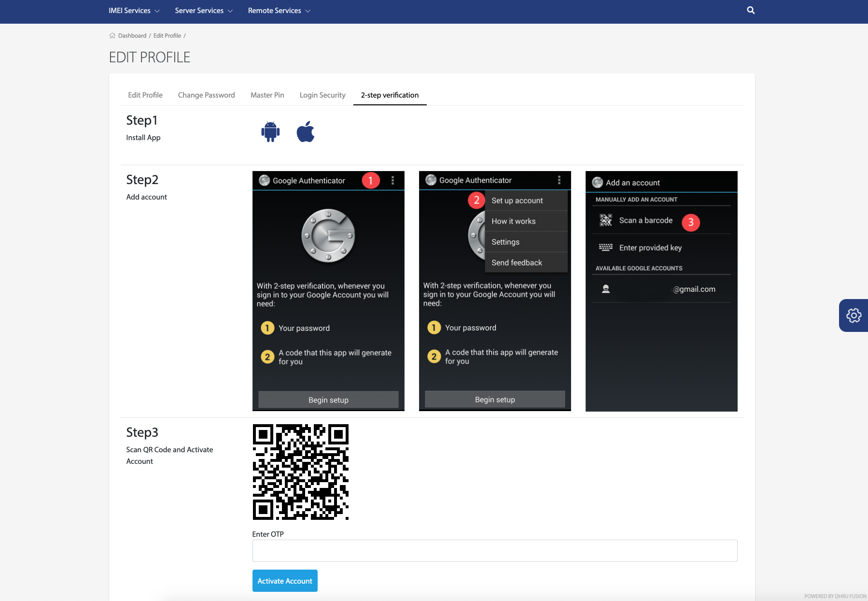
Task: Expand the Remote Services dropdown
Action: (279, 10)
